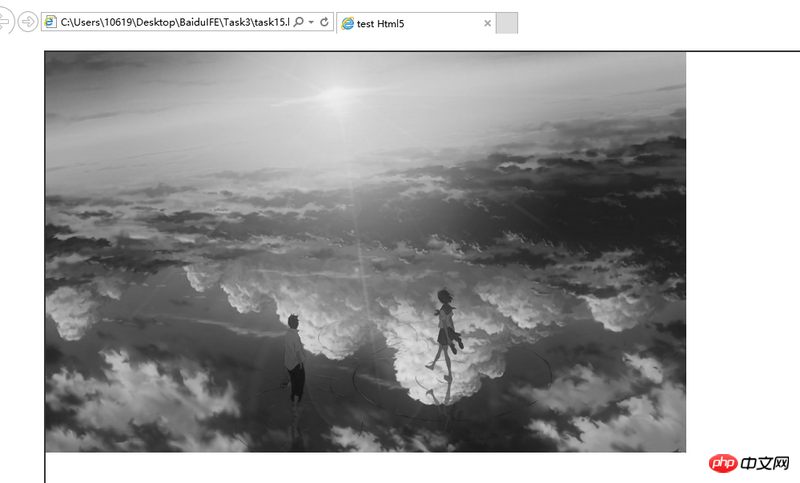The height and width of the screenshot is (483, 800).
Task: Click the Internet Explorer icon on the tab
Action: coord(347,23)
